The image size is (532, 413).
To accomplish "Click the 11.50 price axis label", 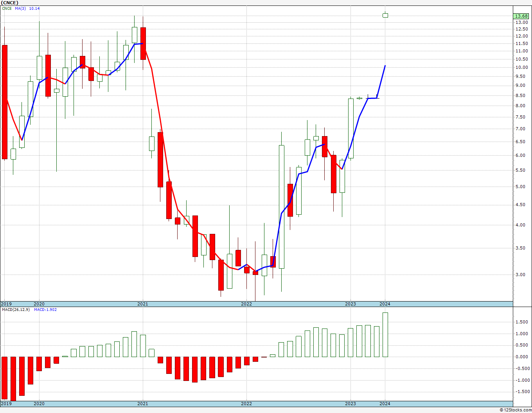I will pyautogui.click(x=521, y=43).
